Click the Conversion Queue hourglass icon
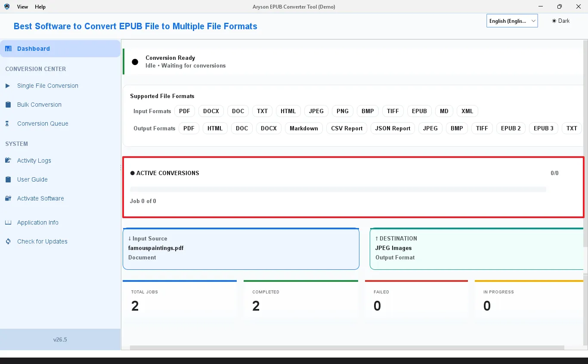The width and height of the screenshot is (588, 364). [x=7, y=123]
